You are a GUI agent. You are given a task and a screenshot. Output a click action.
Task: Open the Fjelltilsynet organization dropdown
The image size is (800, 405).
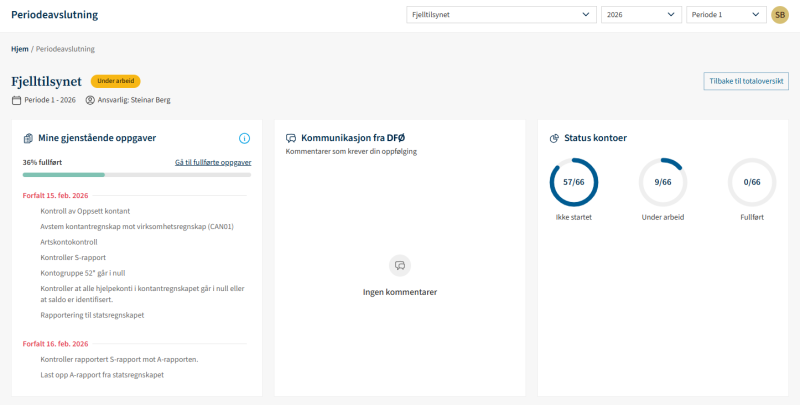502,15
